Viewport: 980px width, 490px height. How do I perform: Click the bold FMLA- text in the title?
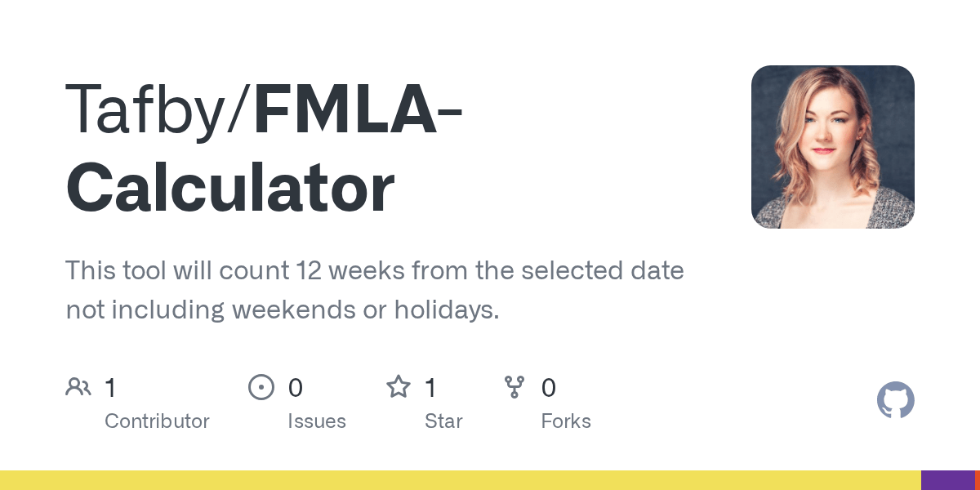tap(358, 110)
